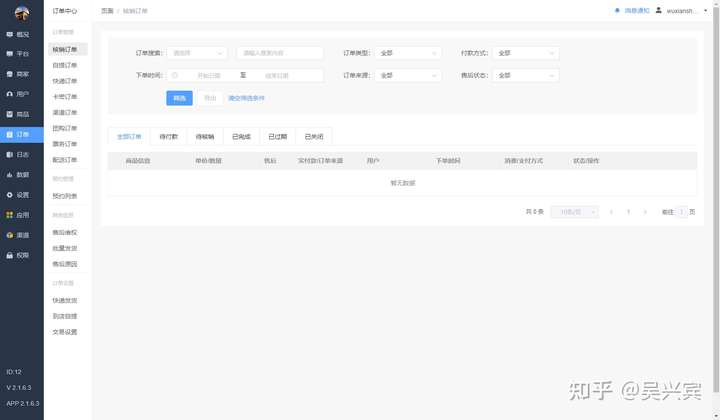Switch to the 全部订单 tab
This screenshot has width=720, height=420.
[x=129, y=137]
